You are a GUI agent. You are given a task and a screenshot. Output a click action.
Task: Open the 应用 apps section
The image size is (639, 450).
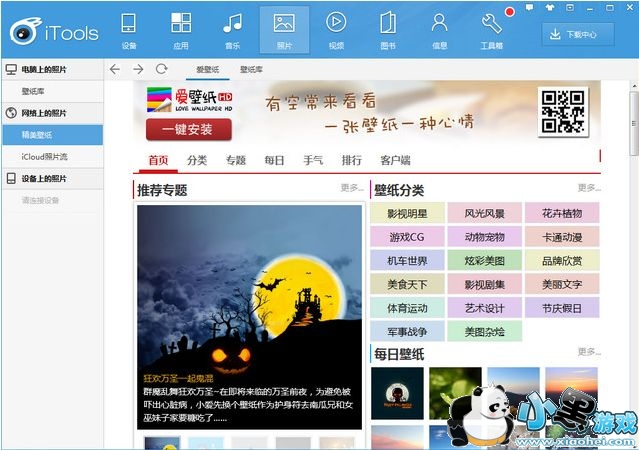pos(181,31)
